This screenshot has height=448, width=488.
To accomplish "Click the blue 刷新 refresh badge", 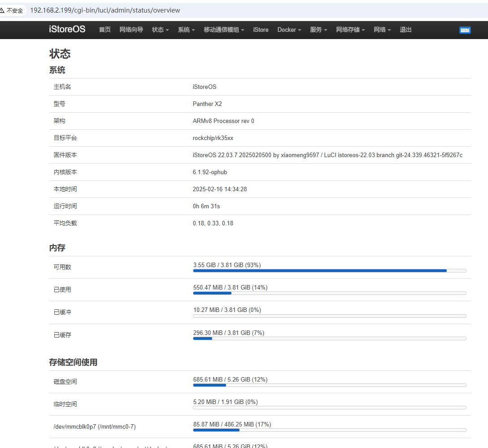I will click(x=465, y=31).
